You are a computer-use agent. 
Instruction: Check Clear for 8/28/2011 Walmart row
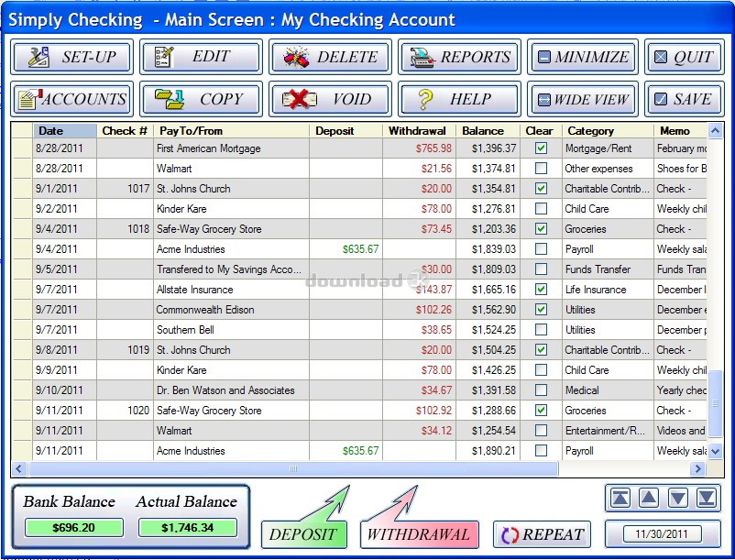pos(541,169)
